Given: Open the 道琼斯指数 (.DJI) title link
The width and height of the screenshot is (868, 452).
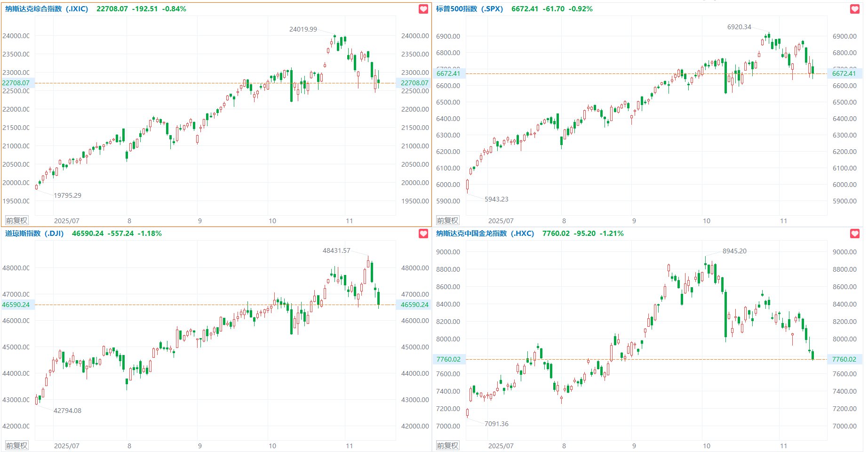Looking at the screenshot, I should (34, 234).
